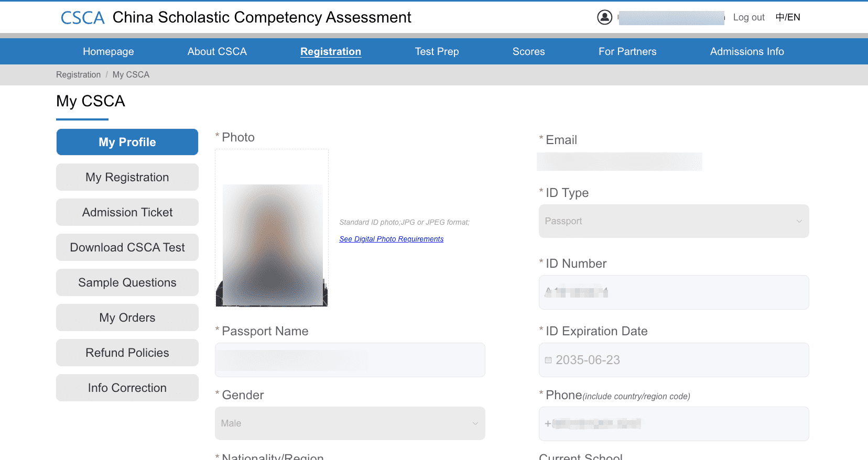Click the CSCA logo
The width and height of the screenshot is (868, 460).
[83, 18]
